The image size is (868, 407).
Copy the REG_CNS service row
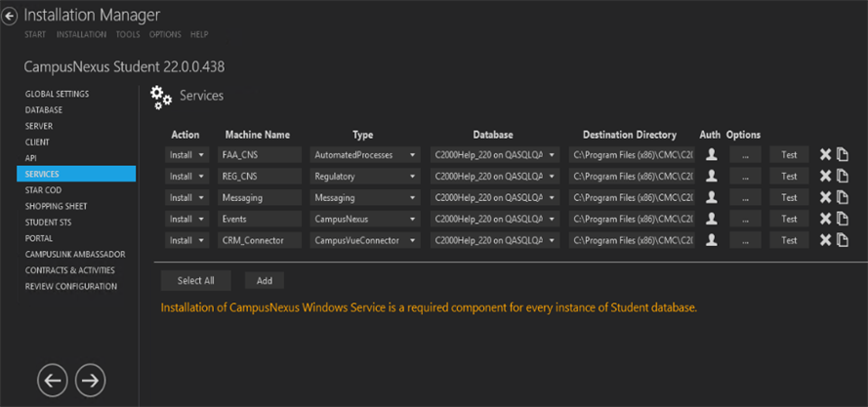(x=843, y=176)
